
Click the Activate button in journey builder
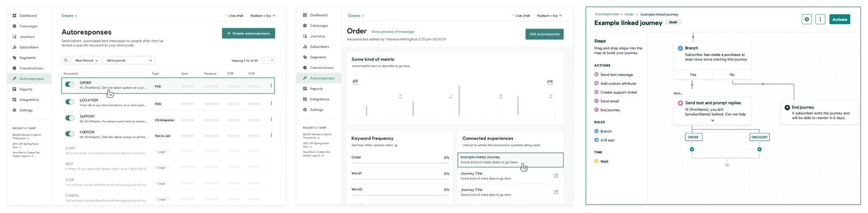(x=840, y=19)
